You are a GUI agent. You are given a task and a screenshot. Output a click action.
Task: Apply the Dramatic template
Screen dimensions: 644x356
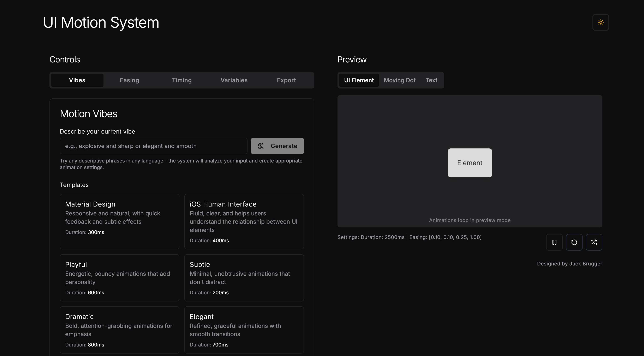(119, 330)
